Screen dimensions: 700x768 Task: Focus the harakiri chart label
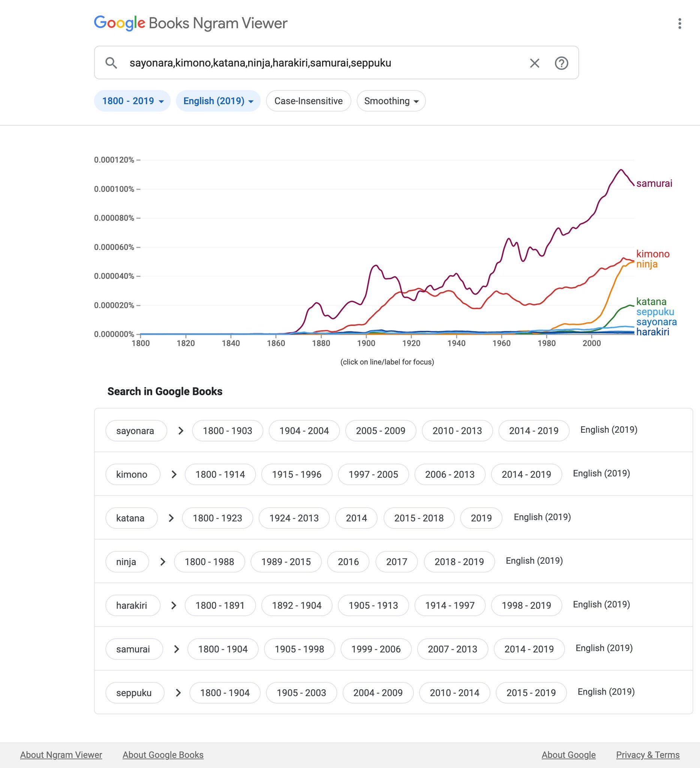click(x=652, y=332)
